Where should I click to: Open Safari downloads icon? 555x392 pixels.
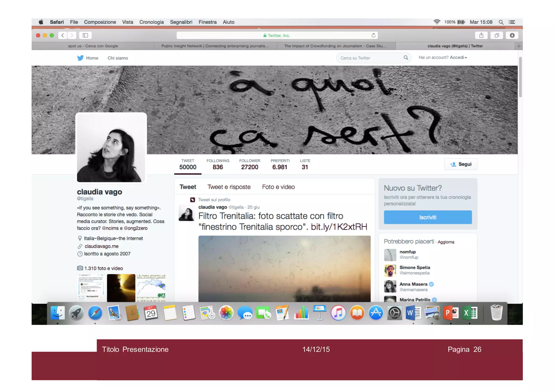click(512, 35)
